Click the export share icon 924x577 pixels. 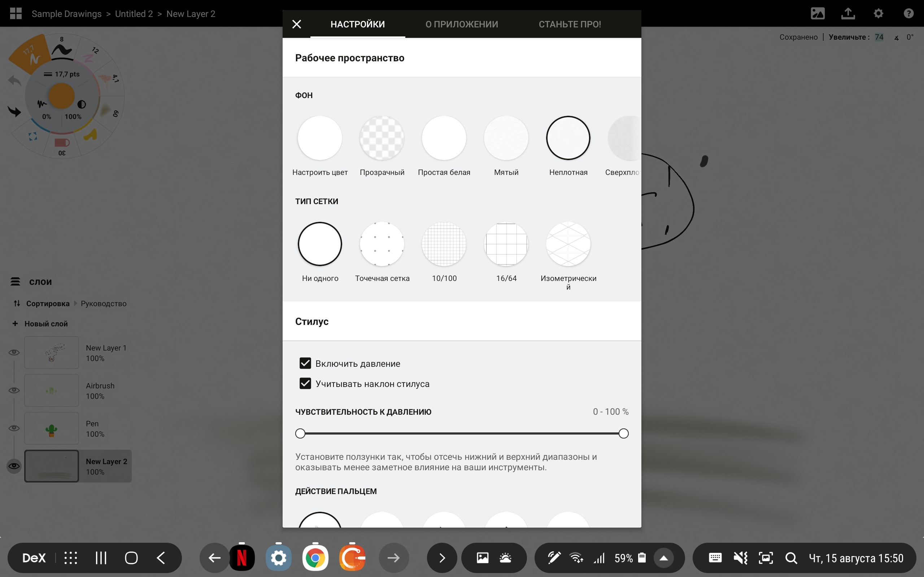[x=848, y=14]
